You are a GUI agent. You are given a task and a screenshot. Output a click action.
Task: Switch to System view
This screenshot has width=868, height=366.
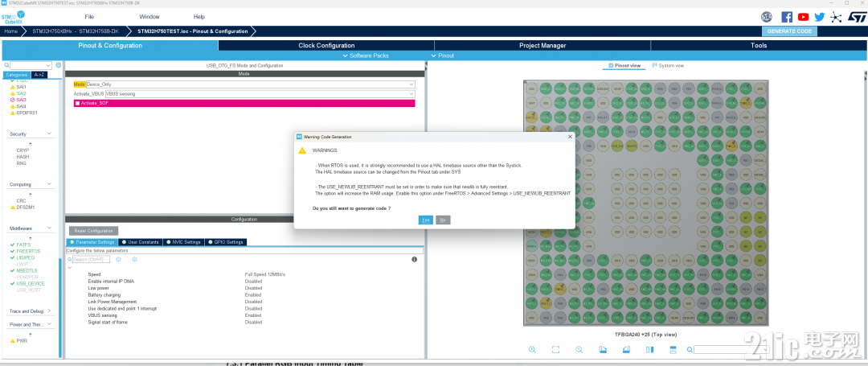click(668, 65)
